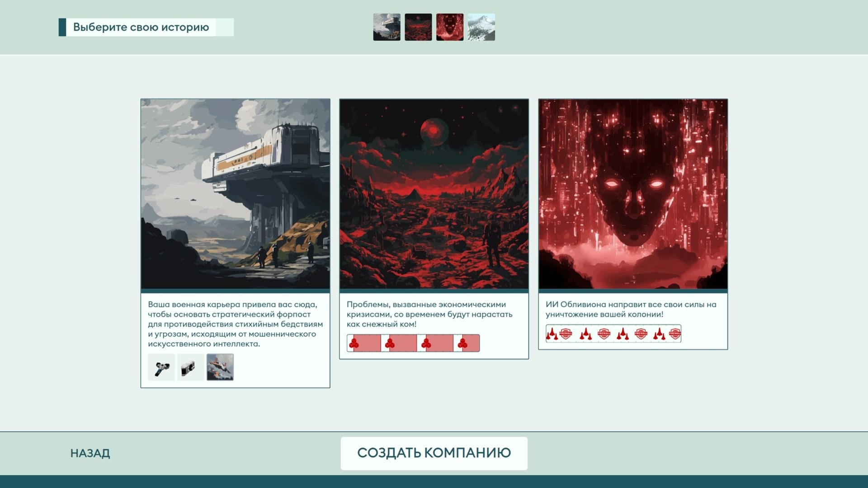Click the crane arm building icon
868x488 pixels.
[161, 367]
